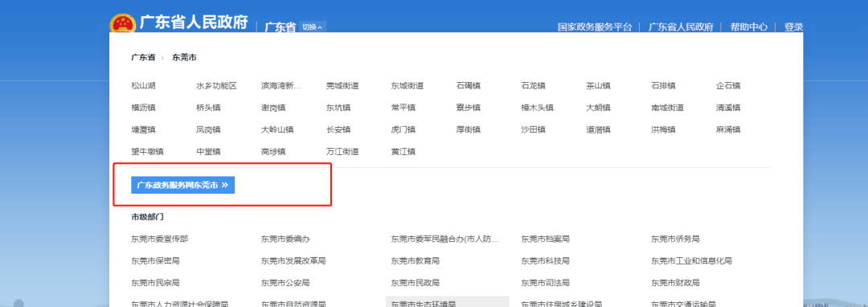Screen dimensions: 868x307
Task: Pick 寮步镇 town
Action: point(469,108)
